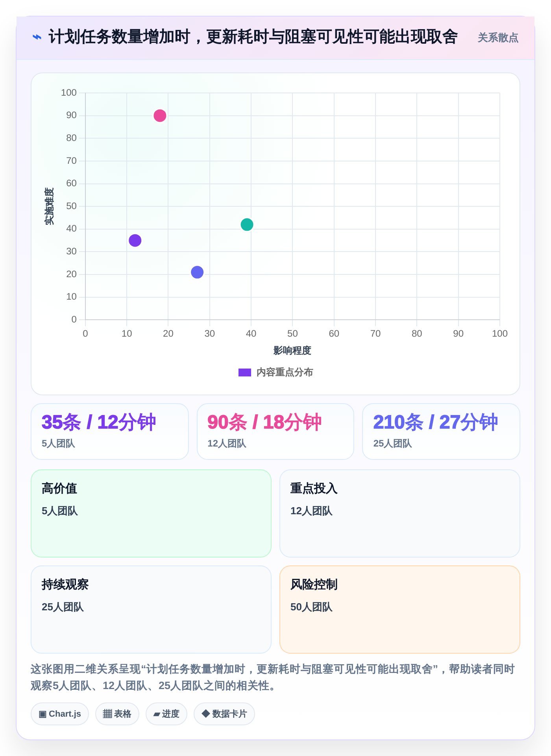Viewport: 551px width, 756px height.
Task: Toggle the 内容重点分布 legend color box
Action: [x=244, y=372]
